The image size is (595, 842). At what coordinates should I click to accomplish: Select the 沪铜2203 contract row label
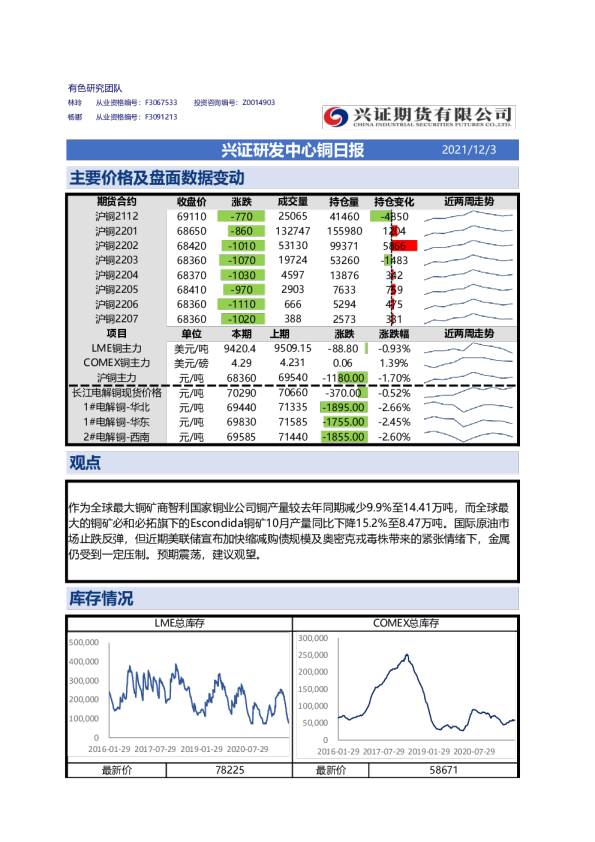point(117,260)
